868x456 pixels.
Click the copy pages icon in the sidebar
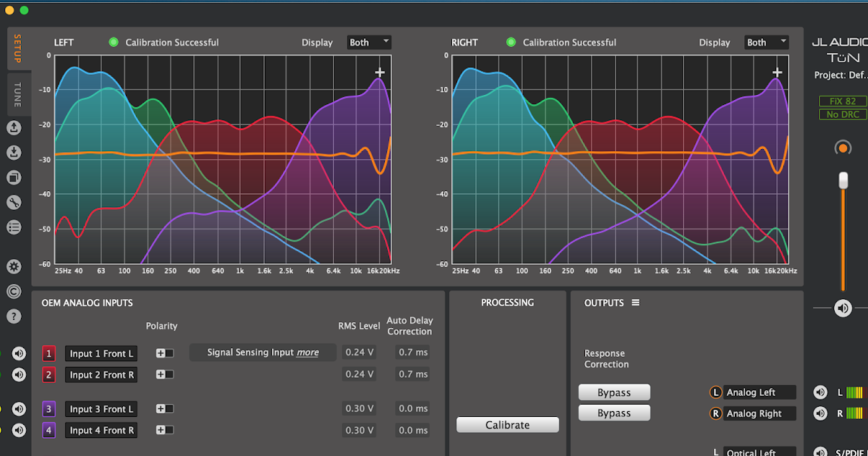pyautogui.click(x=14, y=177)
